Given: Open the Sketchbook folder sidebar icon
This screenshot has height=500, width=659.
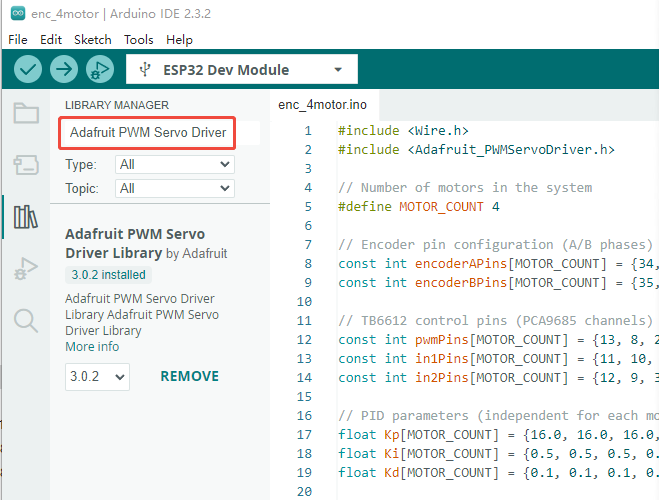Looking at the screenshot, I should [26, 112].
